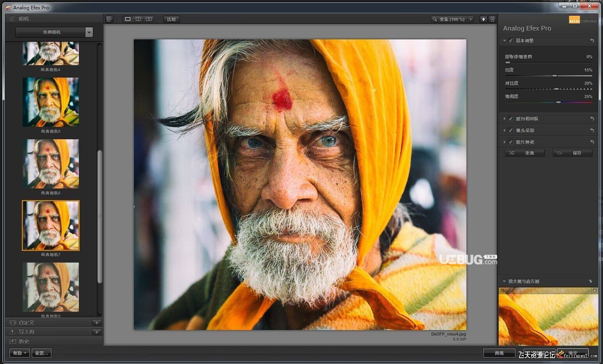The width and height of the screenshot is (603, 364).
Task: Reset the 基本调整 section
Action: [x=592, y=41]
